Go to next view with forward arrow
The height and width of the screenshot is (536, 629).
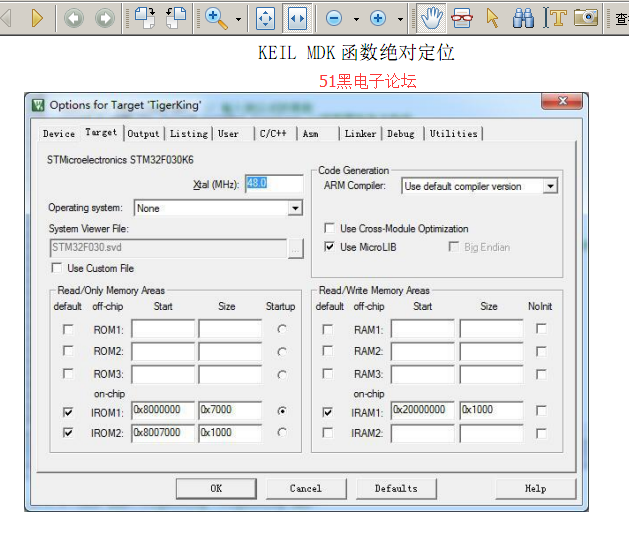[x=105, y=18]
